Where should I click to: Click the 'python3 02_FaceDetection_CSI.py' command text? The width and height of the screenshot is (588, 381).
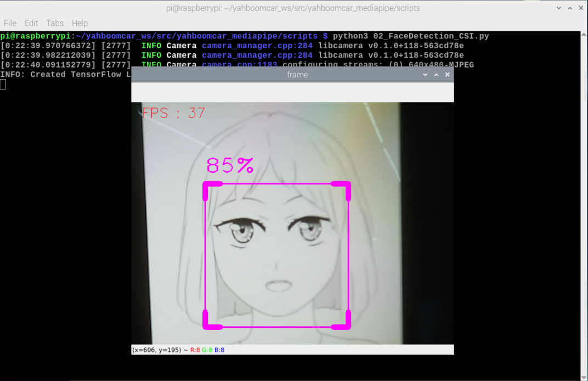point(411,36)
